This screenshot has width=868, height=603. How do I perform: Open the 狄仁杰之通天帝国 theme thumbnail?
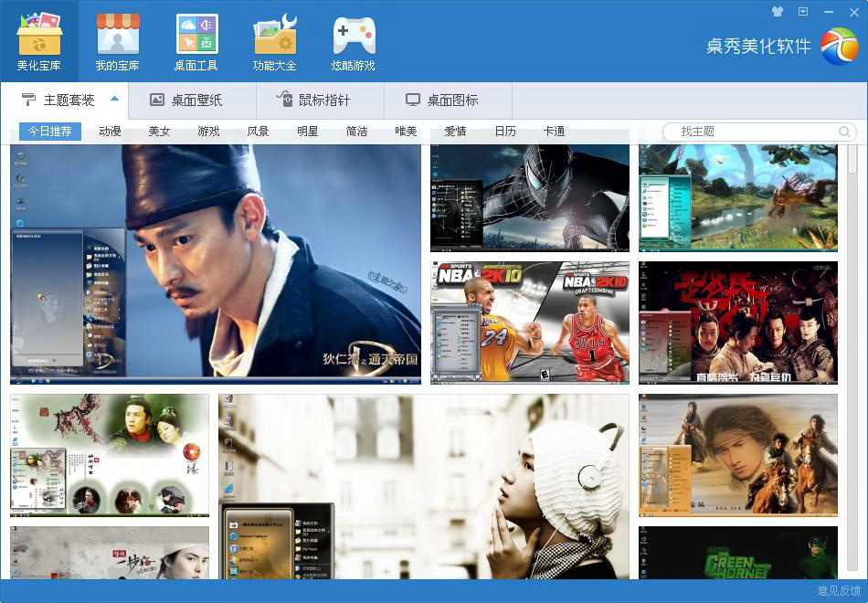coord(216,264)
